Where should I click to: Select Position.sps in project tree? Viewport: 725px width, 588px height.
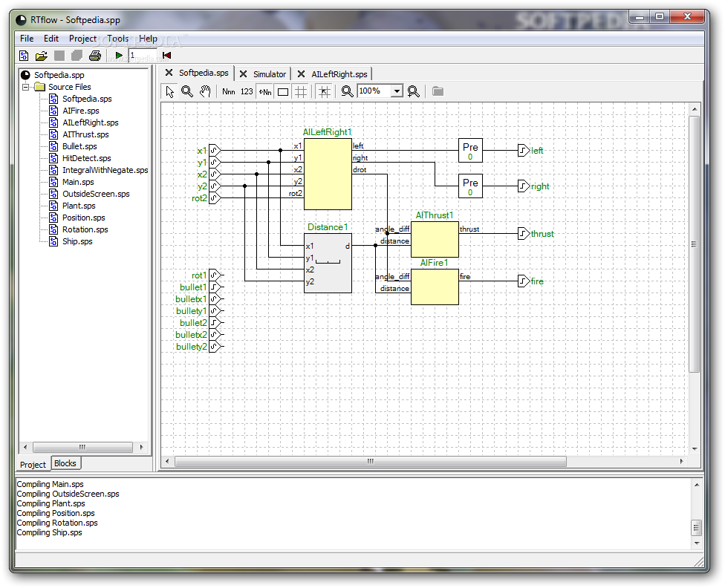tap(84, 218)
